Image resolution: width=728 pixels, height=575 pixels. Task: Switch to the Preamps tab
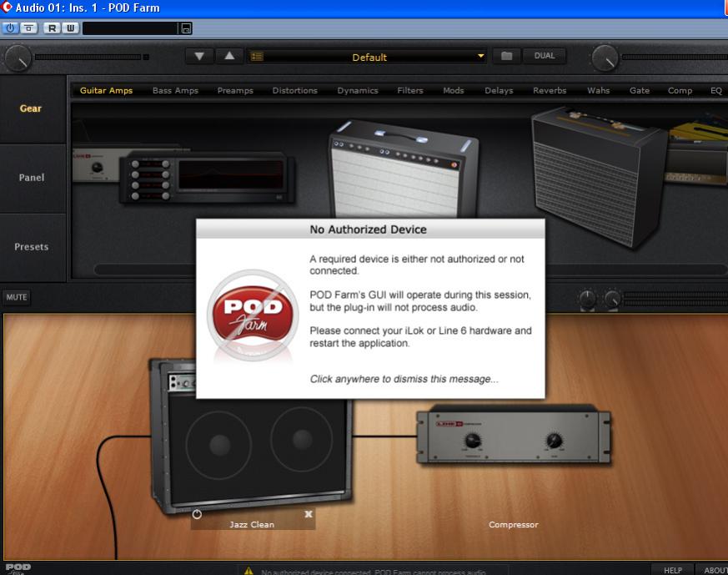235,91
